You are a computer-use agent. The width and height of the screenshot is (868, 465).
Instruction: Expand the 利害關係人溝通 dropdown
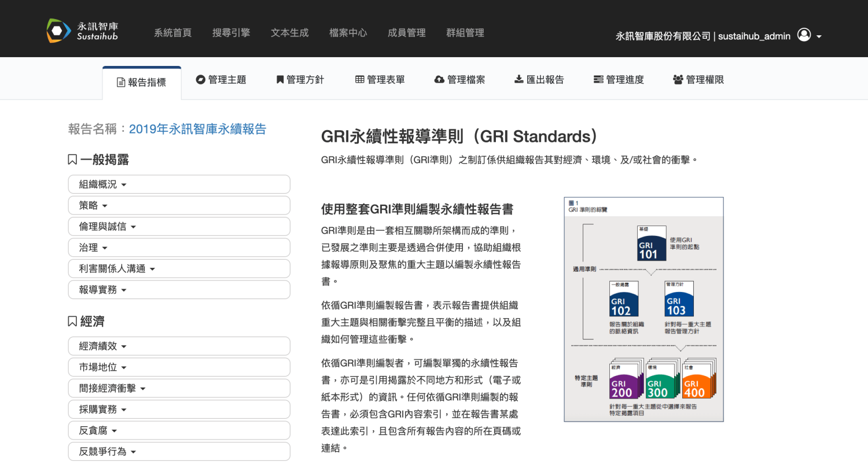point(179,269)
